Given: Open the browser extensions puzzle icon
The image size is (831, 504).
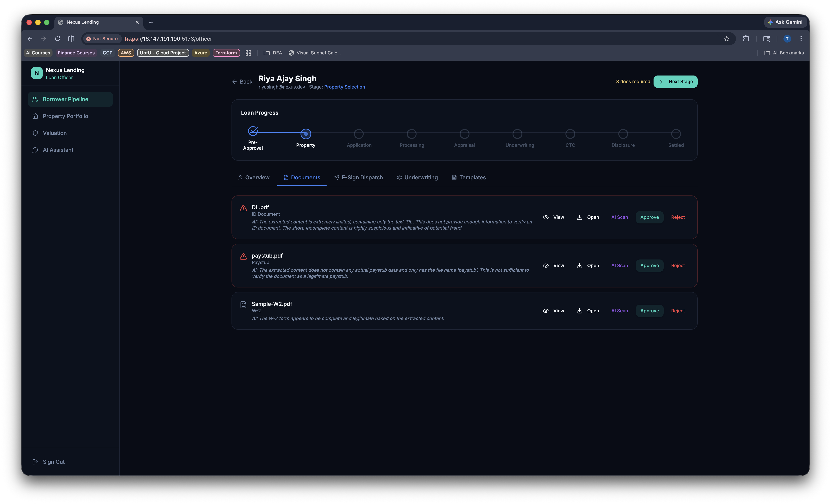Looking at the screenshot, I should click(x=746, y=39).
